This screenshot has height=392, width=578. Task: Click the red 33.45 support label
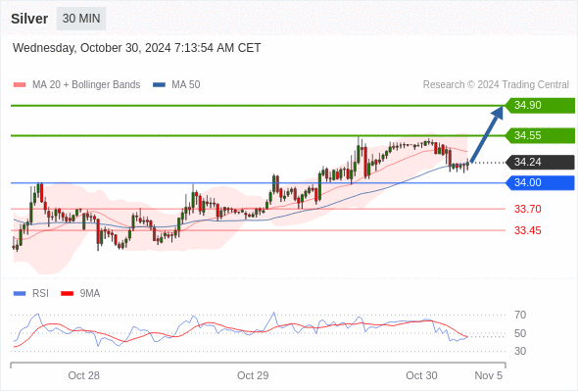click(527, 231)
